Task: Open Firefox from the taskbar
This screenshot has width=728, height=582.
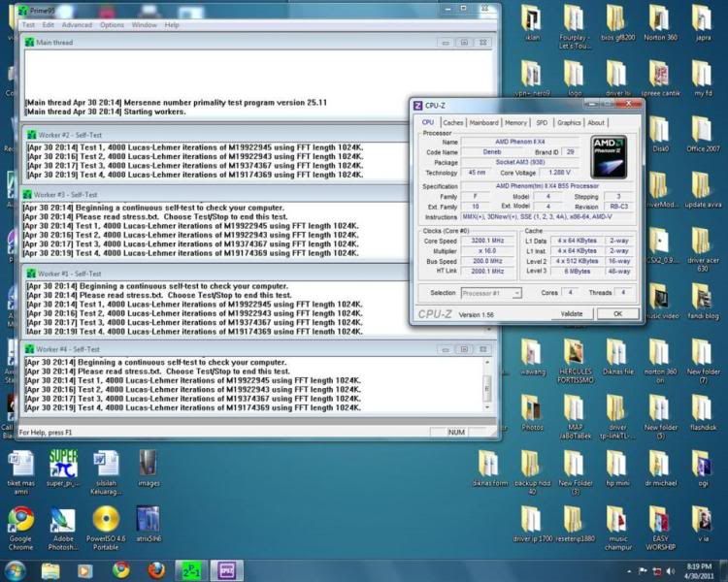Action: point(156,570)
